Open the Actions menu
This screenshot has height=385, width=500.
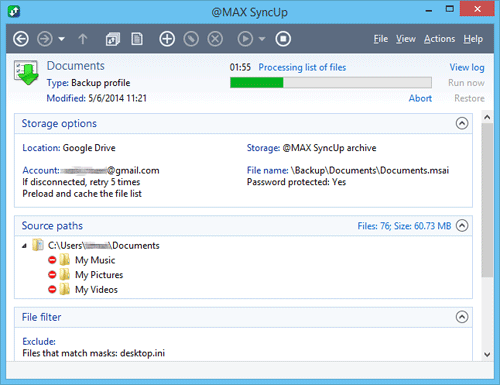439,39
